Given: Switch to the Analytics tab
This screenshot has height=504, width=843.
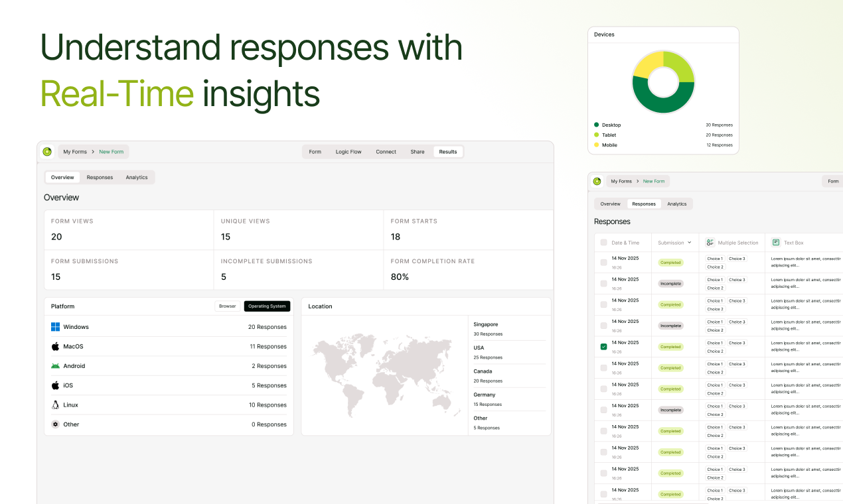Looking at the screenshot, I should [x=137, y=177].
